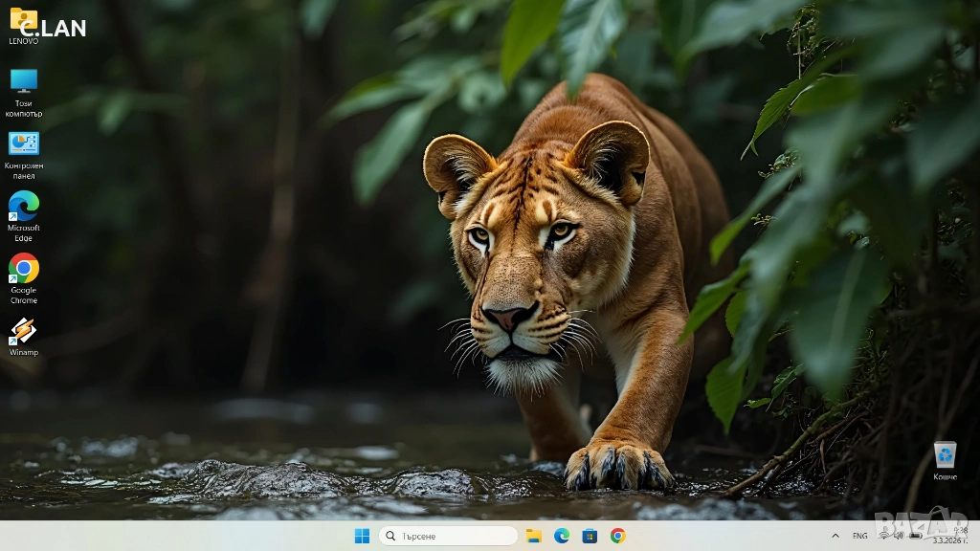Expand the hidden system tray icons chevron
The width and height of the screenshot is (980, 551).
coord(835,536)
